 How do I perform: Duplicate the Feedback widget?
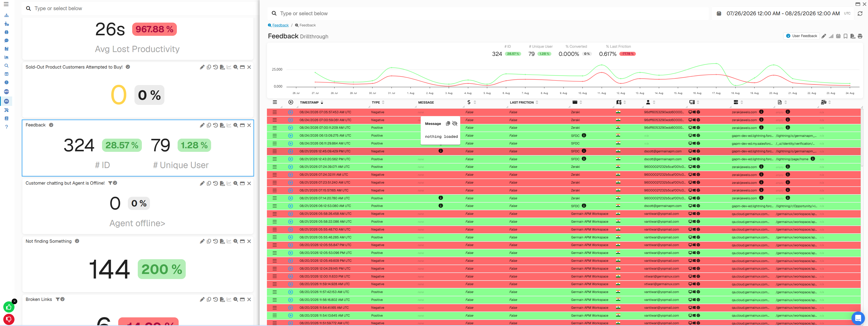pos(209,125)
